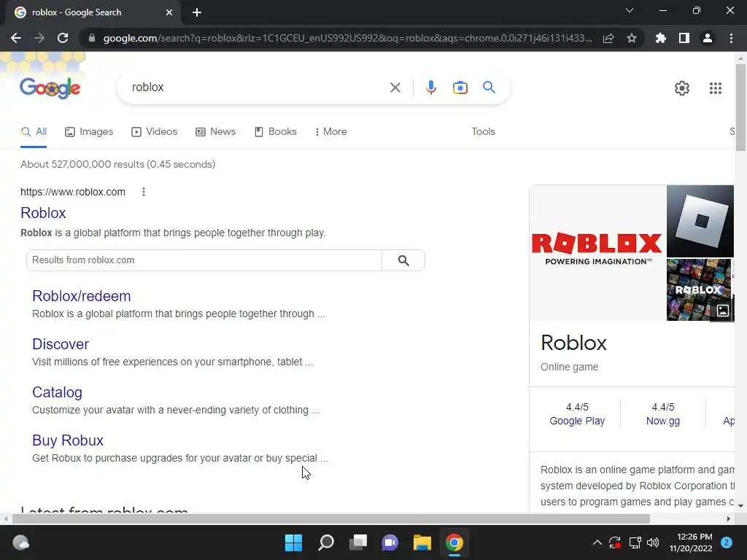Screen dimensions: 747x560
Task: Click the weather widget on taskbar
Action: pos(20,542)
